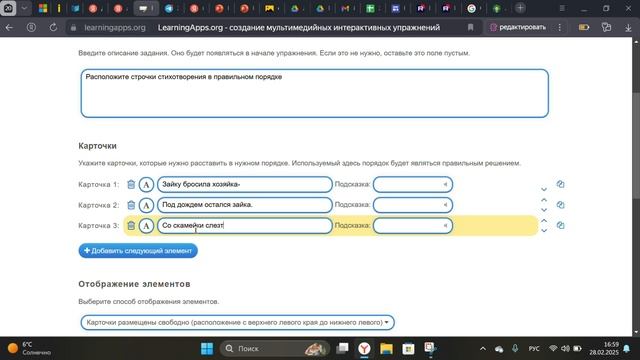
Task: Go back with browser back arrow
Action: [x=9, y=27]
